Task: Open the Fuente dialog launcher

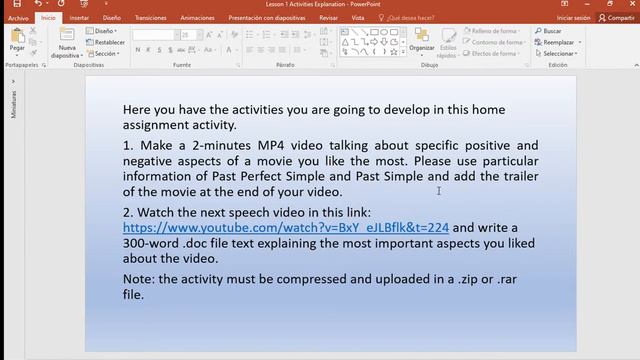Action: 238,65
